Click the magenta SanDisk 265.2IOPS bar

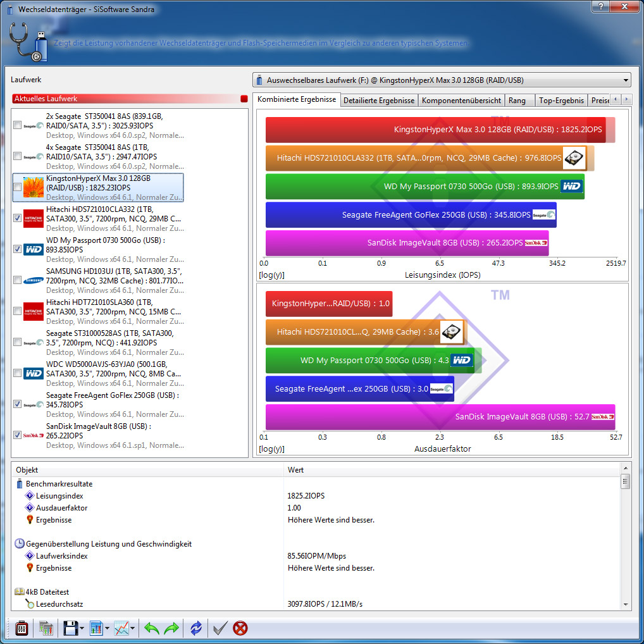407,243
